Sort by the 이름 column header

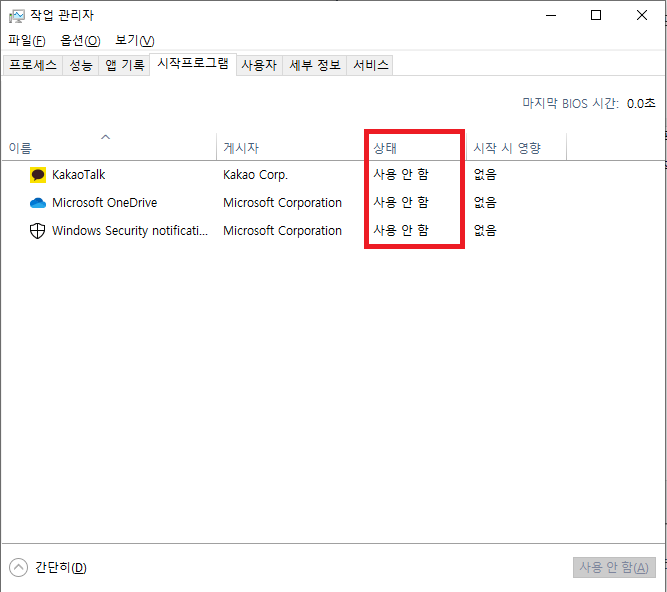(109, 147)
